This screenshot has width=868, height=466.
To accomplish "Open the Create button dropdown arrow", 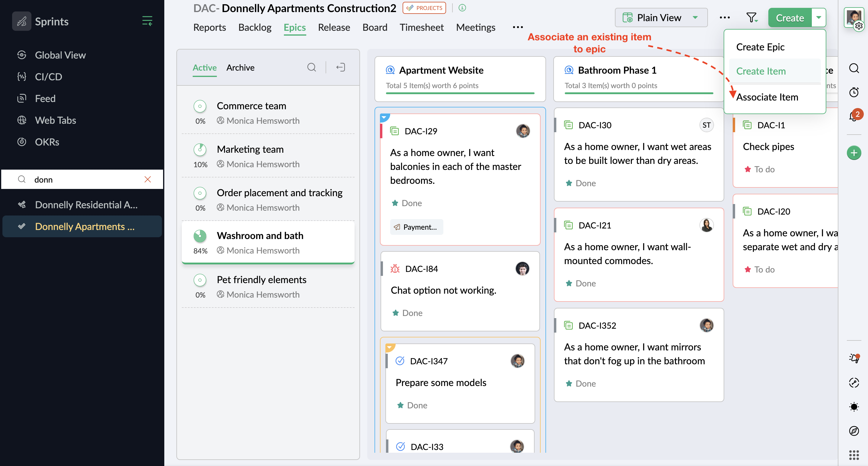I will click(x=818, y=18).
